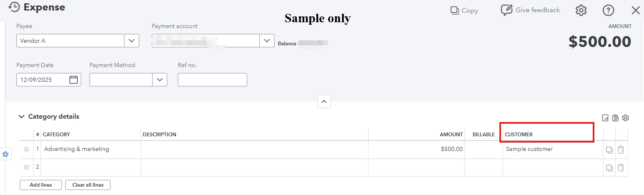Open category table settings gear

coord(626,118)
